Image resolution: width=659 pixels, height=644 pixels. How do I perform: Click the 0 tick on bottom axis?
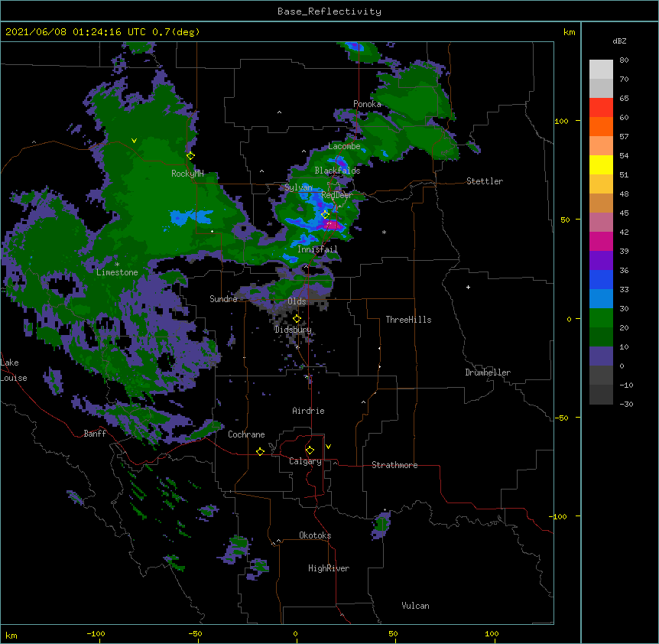coord(295,633)
